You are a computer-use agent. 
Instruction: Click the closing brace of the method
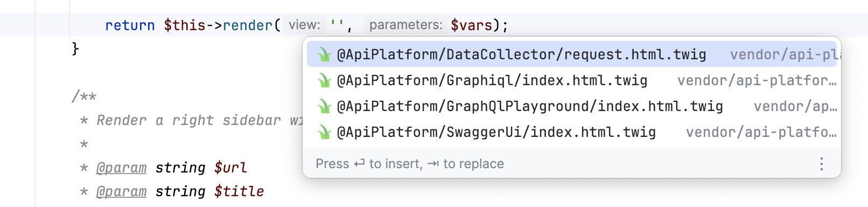(x=75, y=49)
